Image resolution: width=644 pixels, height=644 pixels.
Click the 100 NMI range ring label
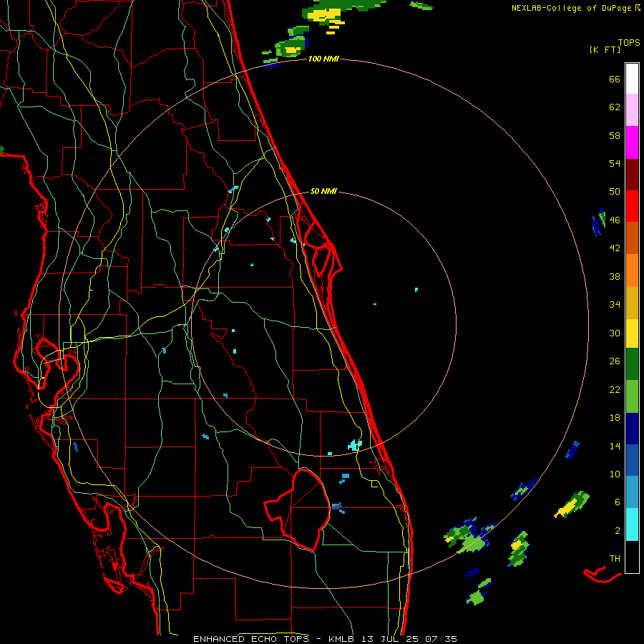pyautogui.click(x=323, y=59)
